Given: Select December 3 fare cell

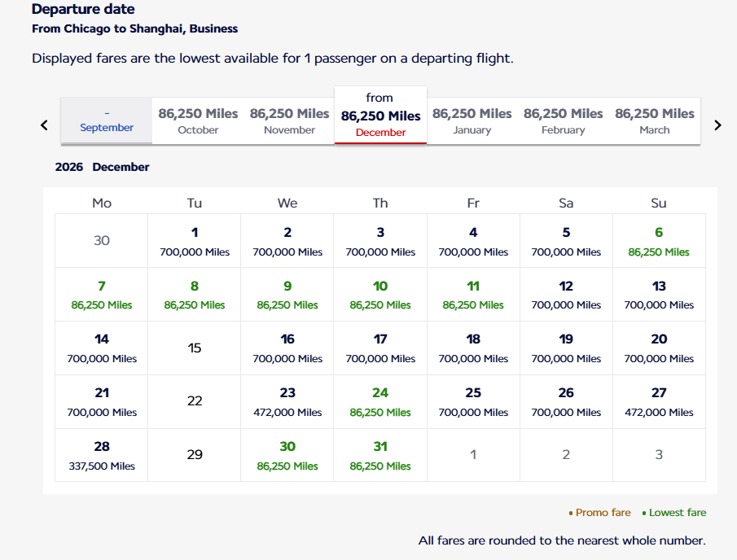Looking at the screenshot, I should [381, 241].
